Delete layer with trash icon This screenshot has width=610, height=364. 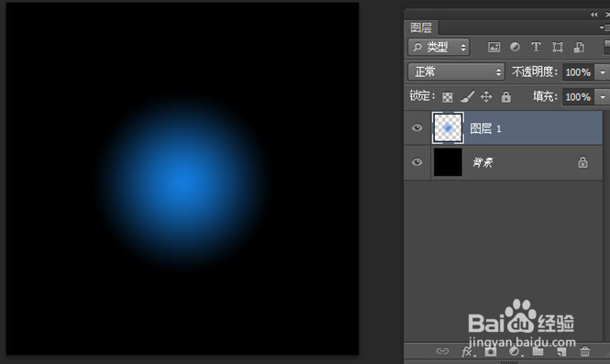point(584,351)
